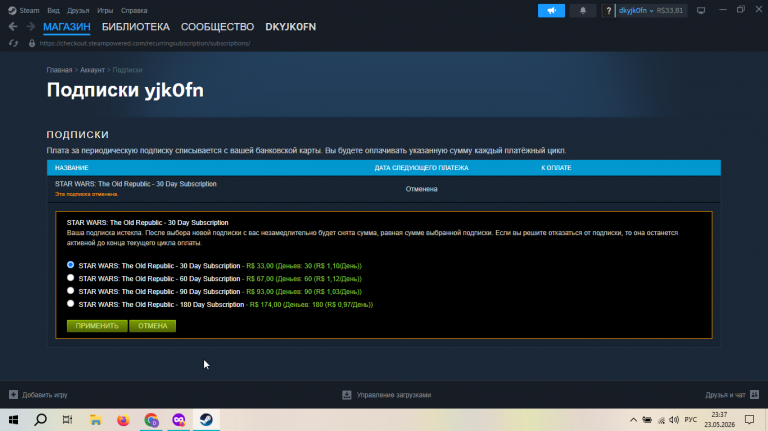Open File Explorer from the taskbar
Image resolution: width=768 pixels, height=431 pixels.
[96, 420]
